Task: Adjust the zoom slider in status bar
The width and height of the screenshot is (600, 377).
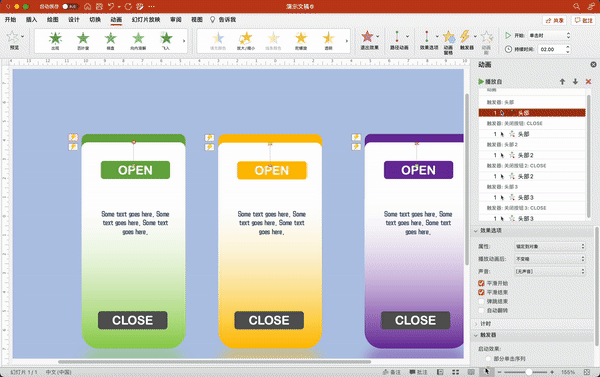Action: point(528,372)
